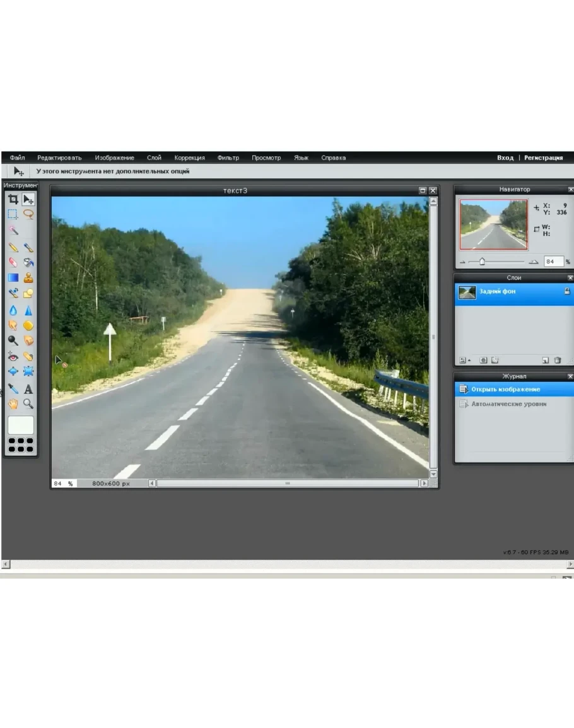Choose the Text tool (A icon)

(28, 389)
